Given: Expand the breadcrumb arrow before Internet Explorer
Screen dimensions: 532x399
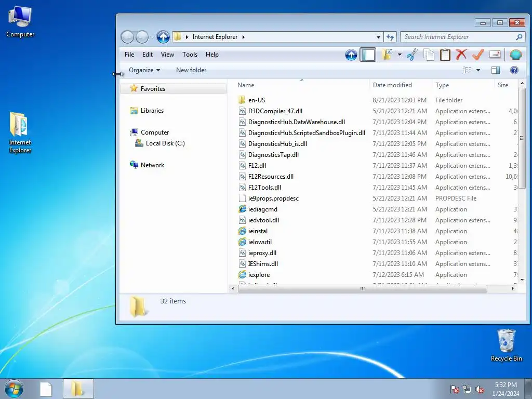Looking at the screenshot, I should coord(187,37).
